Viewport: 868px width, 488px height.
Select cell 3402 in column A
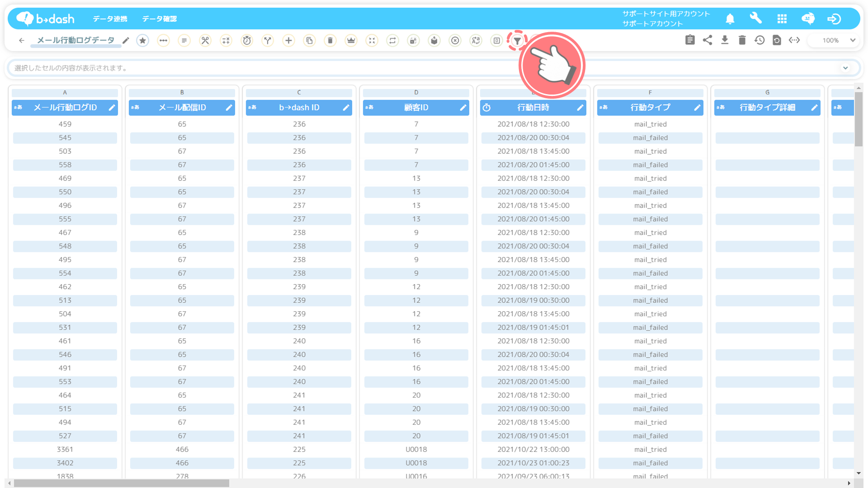[65, 463]
